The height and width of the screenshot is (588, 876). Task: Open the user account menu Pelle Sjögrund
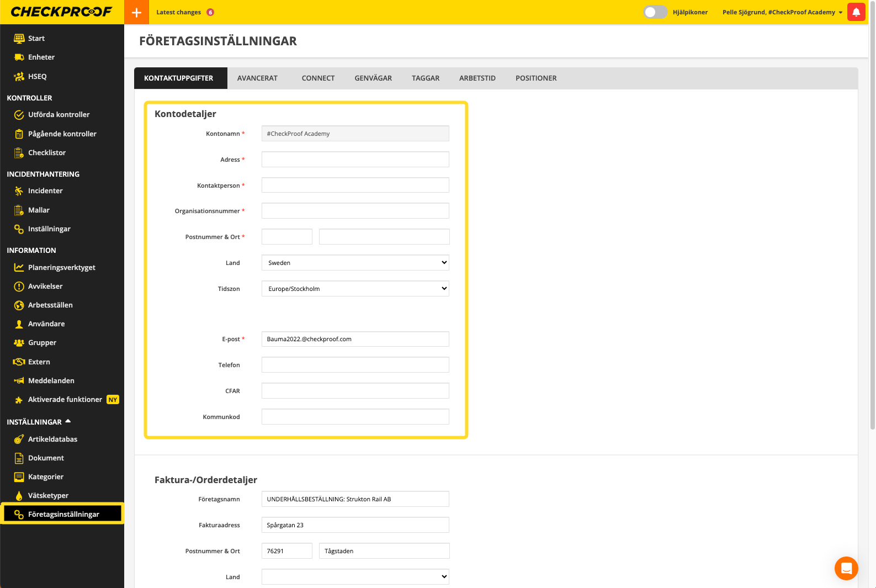(782, 12)
